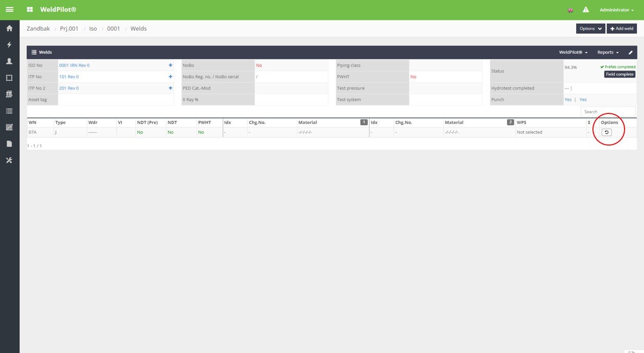The height and width of the screenshot is (353, 644).
Task: Click into the Search input field
Action: click(608, 111)
